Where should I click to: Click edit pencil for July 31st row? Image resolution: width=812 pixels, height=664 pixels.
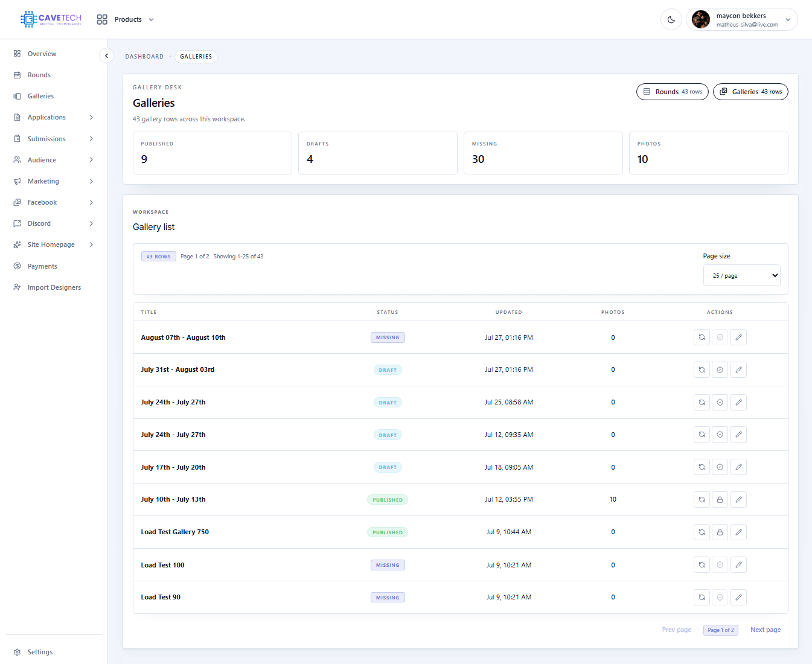pos(738,369)
